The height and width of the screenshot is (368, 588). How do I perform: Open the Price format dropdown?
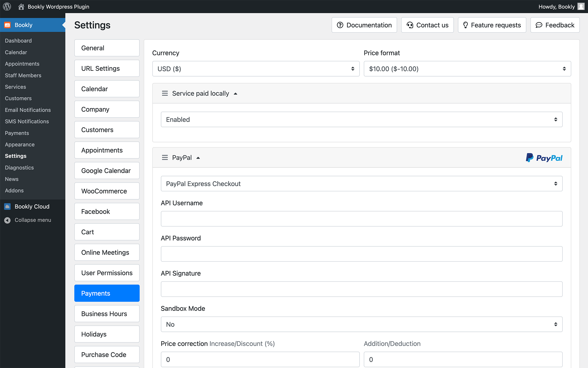pos(467,69)
